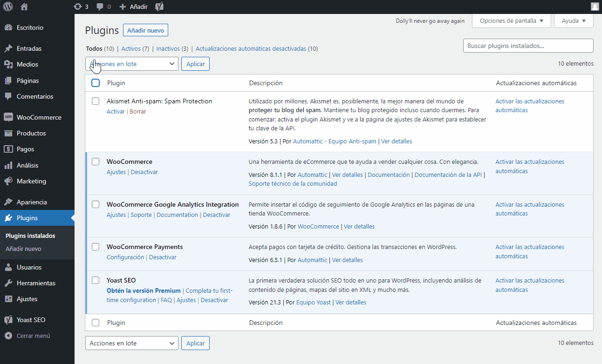The image size is (602, 364).
Task: Open the Yoast SEO FAQ link
Action: (166, 300)
